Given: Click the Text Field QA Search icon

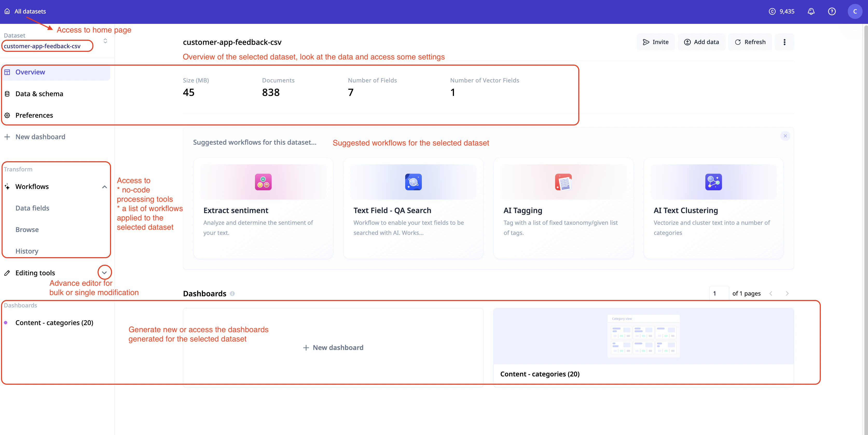Looking at the screenshot, I should [x=413, y=182].
